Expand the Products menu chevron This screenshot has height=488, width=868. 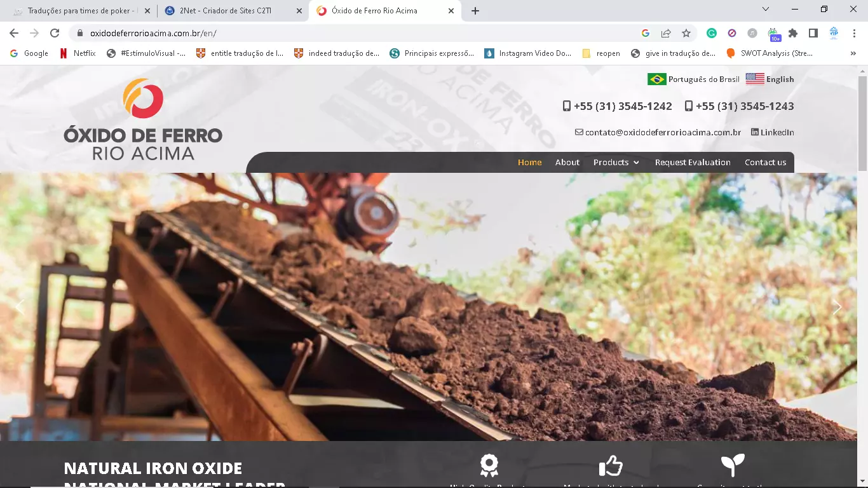[635, 163]
